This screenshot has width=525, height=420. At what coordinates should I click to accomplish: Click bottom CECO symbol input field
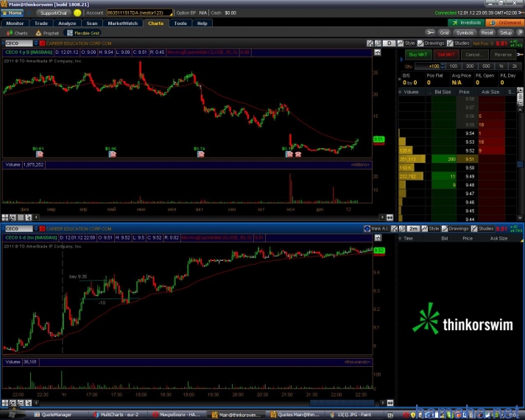click(18, 228)
